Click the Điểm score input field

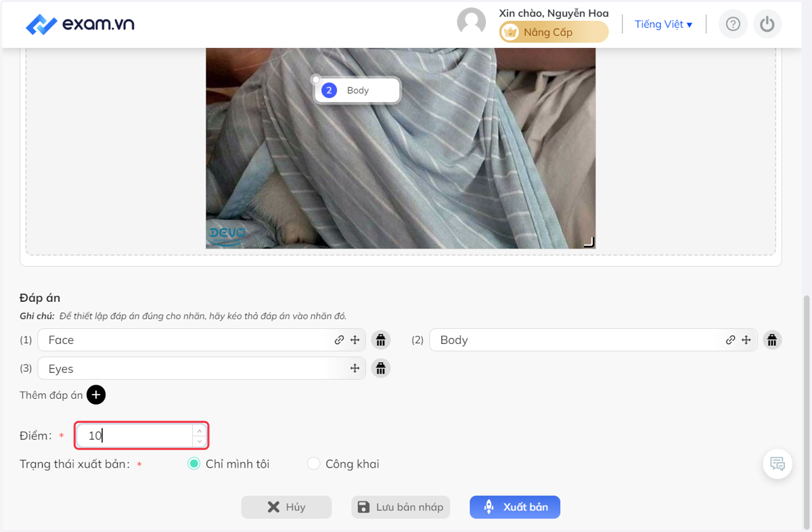[x=141, y=436]
